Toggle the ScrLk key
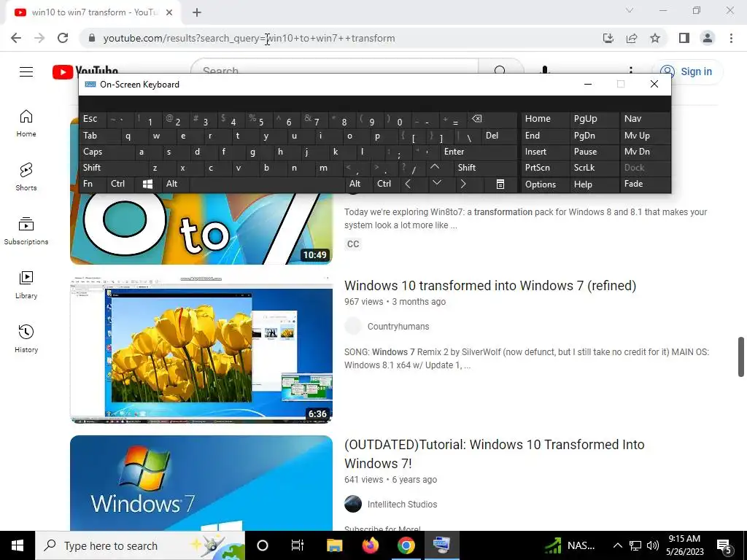747x560 pixels. pos(594,168)
